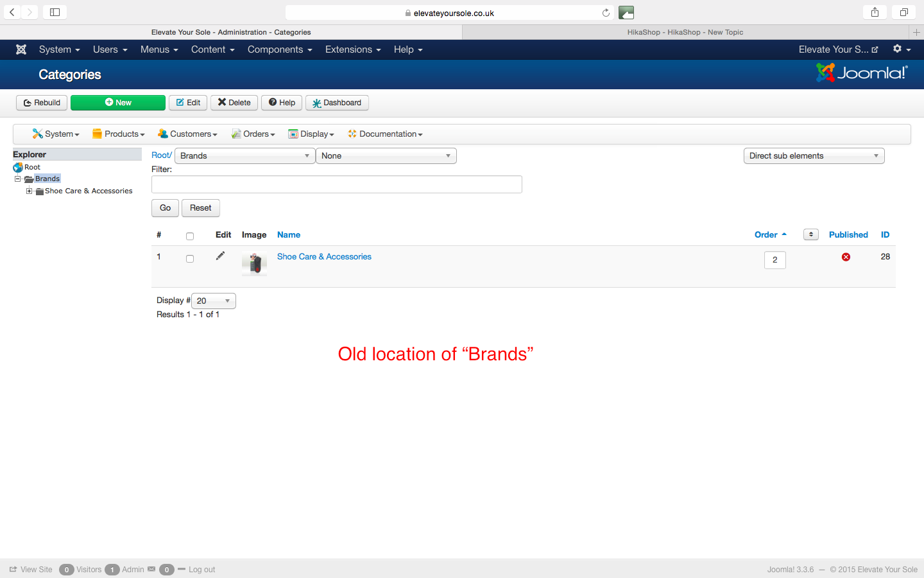The height and width of the screenshot is (578, 924).
Task: Sort by the Name column header
Action: tap(289, 235)
